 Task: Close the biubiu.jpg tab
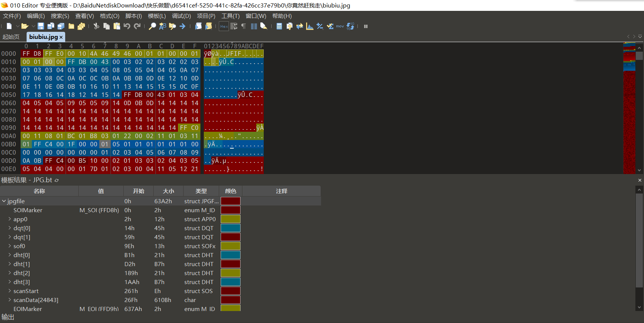[61, 37]
